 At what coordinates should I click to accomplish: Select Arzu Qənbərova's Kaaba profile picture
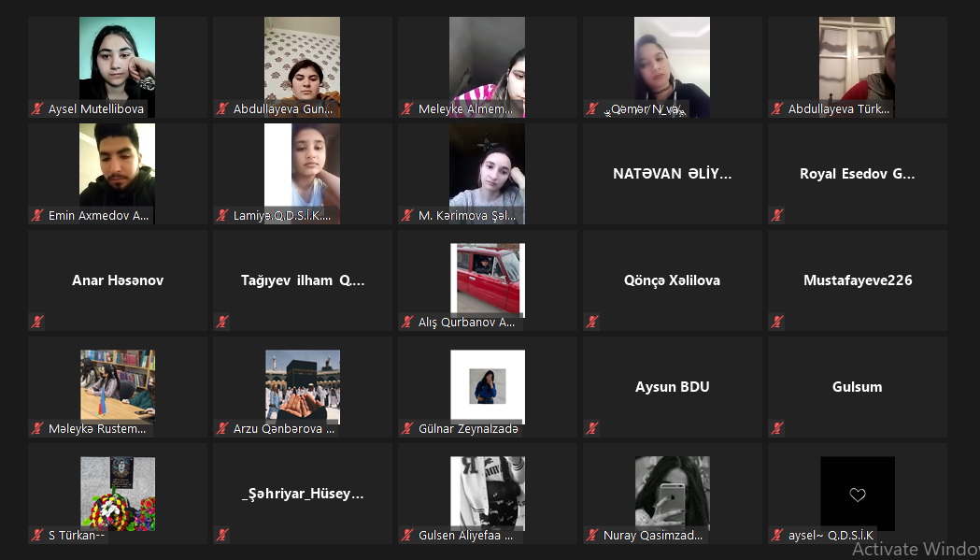tap(303, 387)
